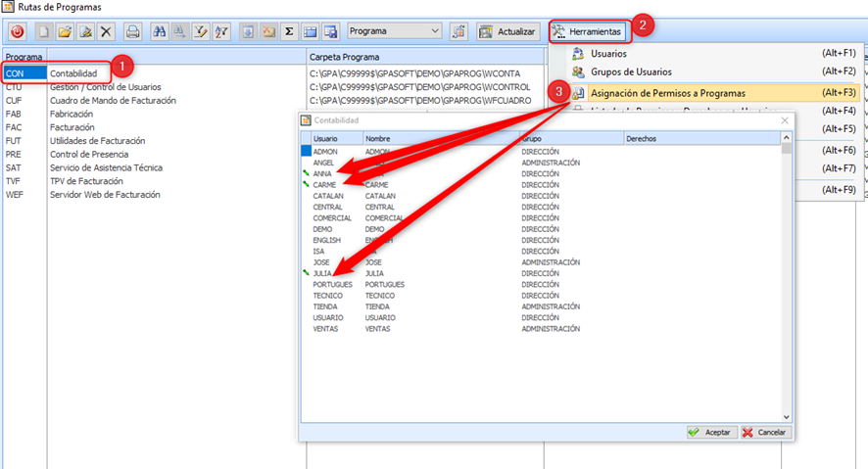868x469 pixels.
Task: Click the new blank document icon
Action: coord(43,31)
